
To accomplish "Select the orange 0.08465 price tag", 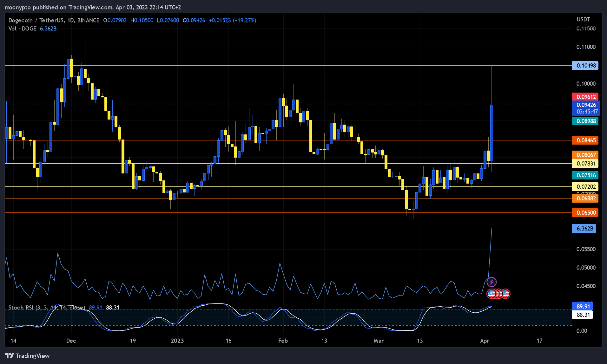I will [585, 140].
